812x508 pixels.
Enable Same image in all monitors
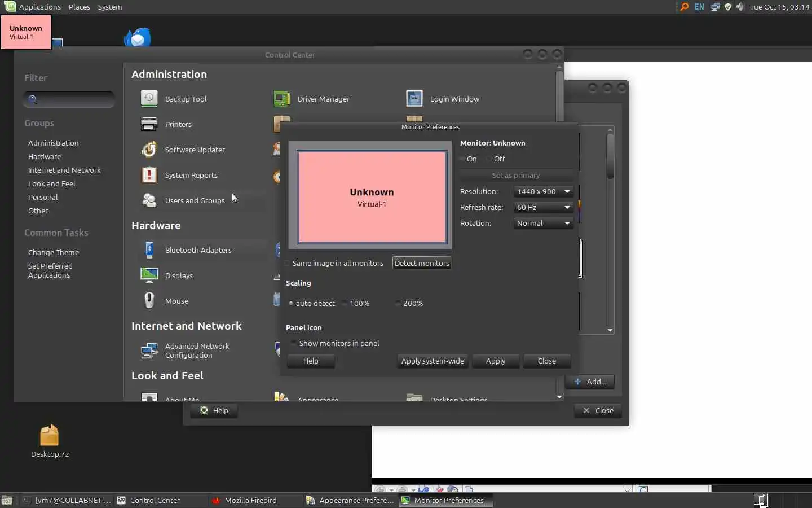(x=334, y=263)
